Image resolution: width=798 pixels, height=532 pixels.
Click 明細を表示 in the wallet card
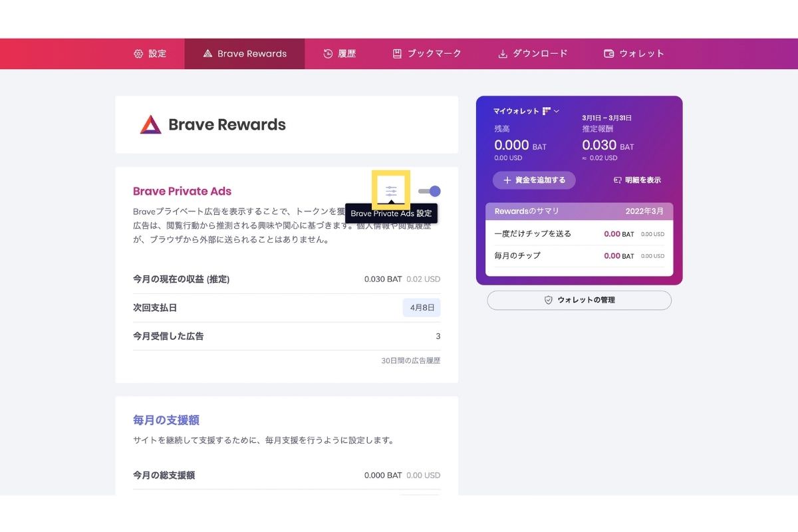[637, 180]
